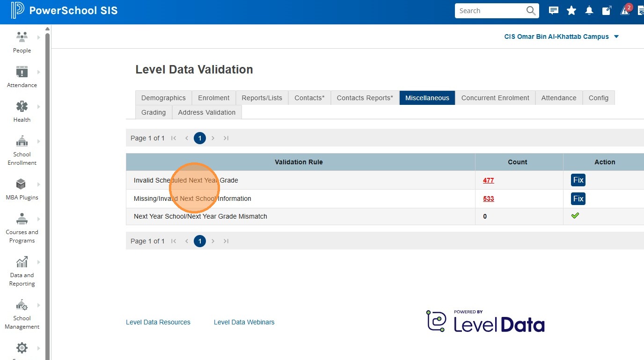Open the Level Data Webinars link
Image resolution: width=644 pixels, height=360 pixels.
(x=244, y=322)
